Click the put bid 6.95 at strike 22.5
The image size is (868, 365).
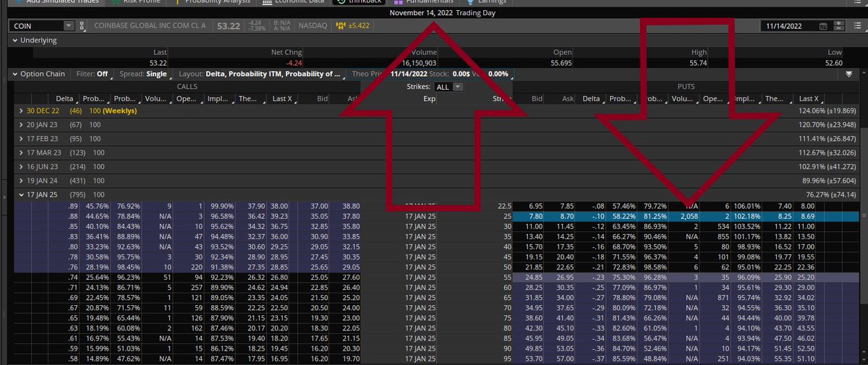click(536, 206)
